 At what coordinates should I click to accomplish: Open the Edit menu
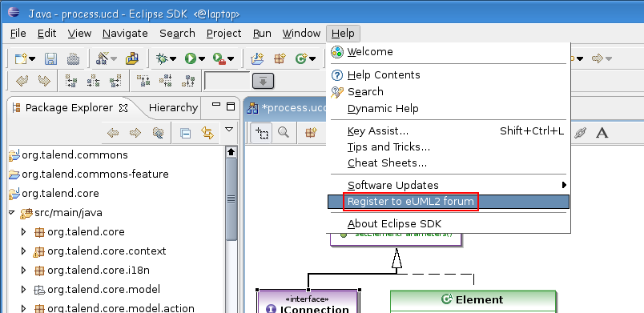point(46,34)
